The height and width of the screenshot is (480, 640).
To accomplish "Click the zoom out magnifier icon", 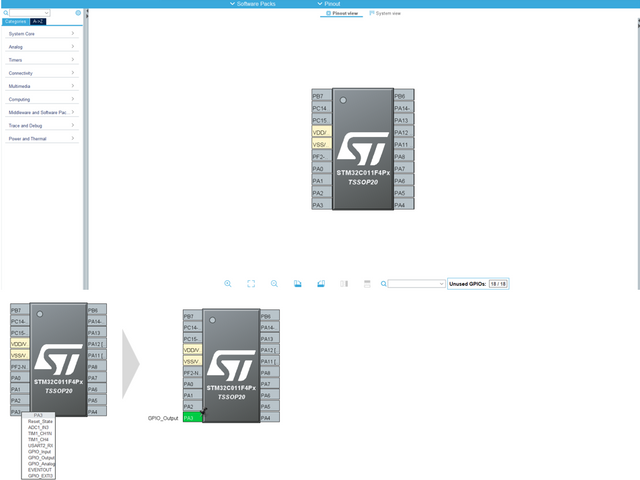I will pos(274,284).
